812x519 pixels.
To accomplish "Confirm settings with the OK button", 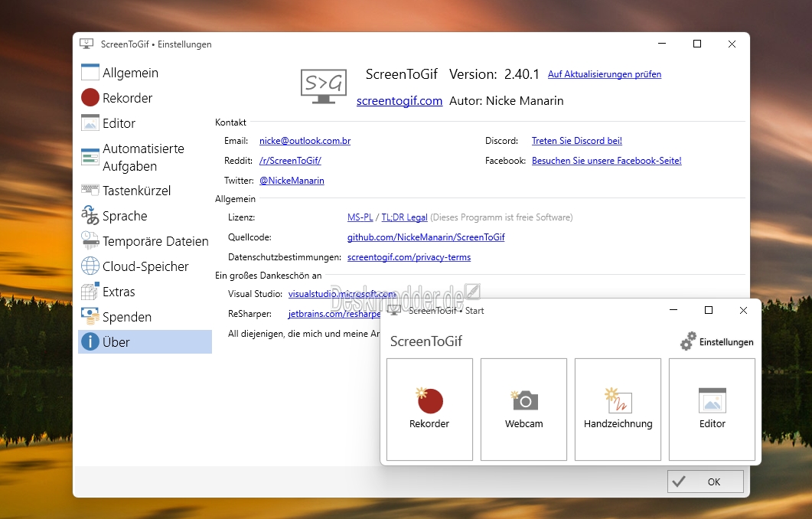I will (x=706, y=481).
